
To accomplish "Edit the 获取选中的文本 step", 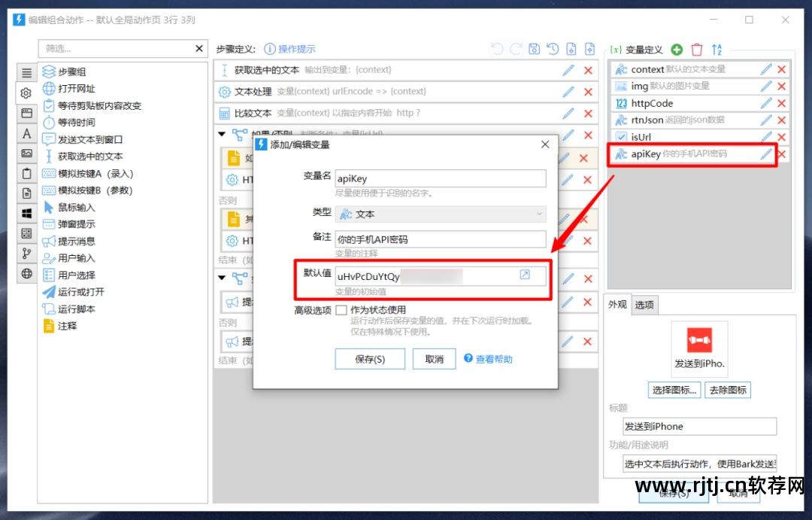I will [568, 70].
